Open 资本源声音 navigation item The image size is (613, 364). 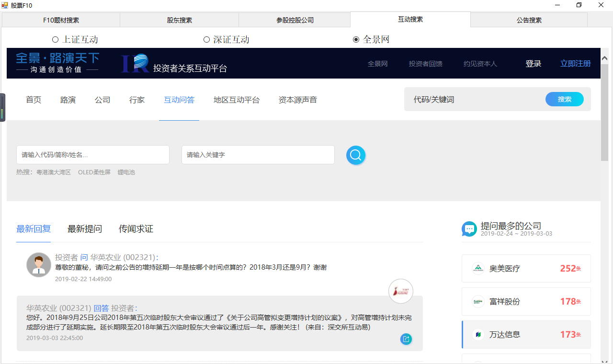(298, 100)
